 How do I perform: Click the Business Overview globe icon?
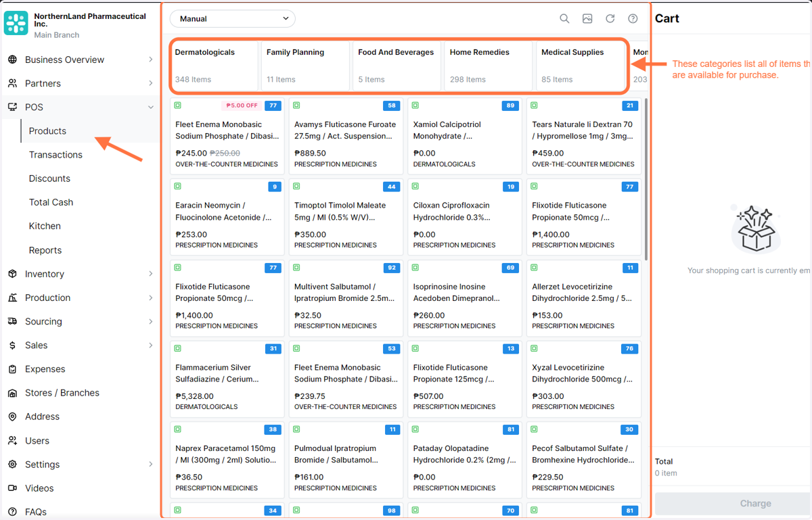pyautogui.click(x=12, y=60)
